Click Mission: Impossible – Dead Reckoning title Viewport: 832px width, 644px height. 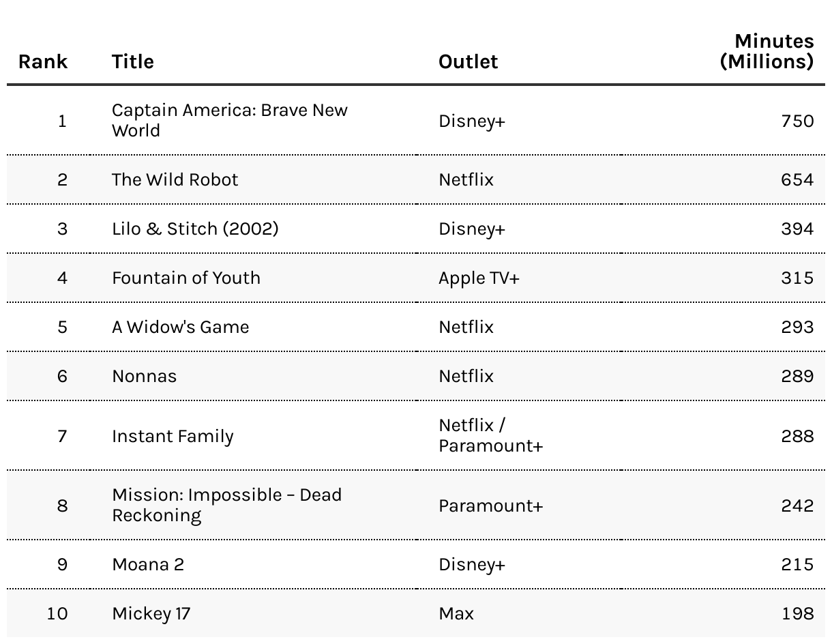[x=227, y=506]
